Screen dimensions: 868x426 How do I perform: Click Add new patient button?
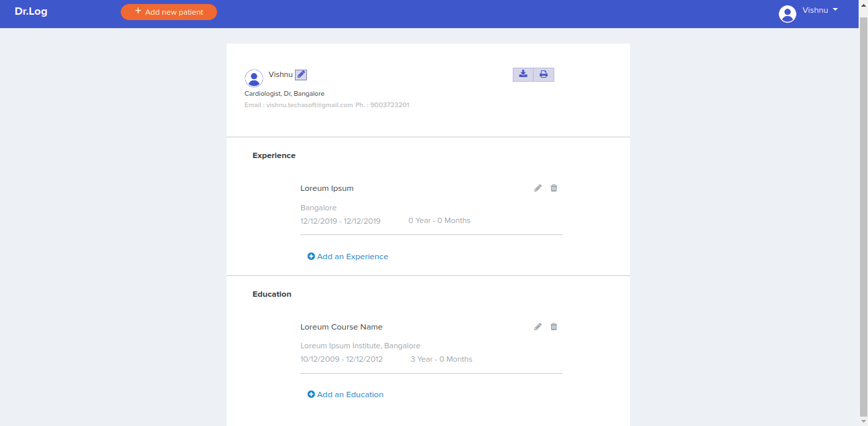tap(169, 12)
